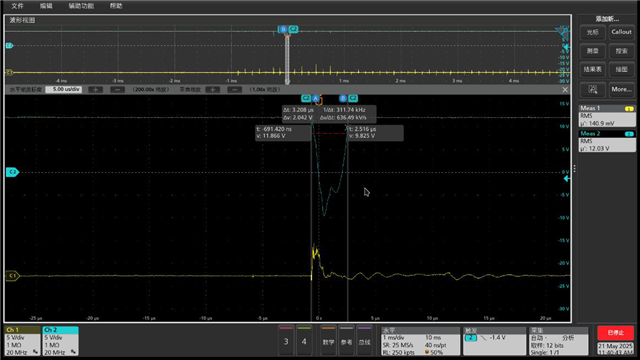This screenshot has width=640, height=360.
Task: Enable channel 4 button
Action: [x=304, y=341]
